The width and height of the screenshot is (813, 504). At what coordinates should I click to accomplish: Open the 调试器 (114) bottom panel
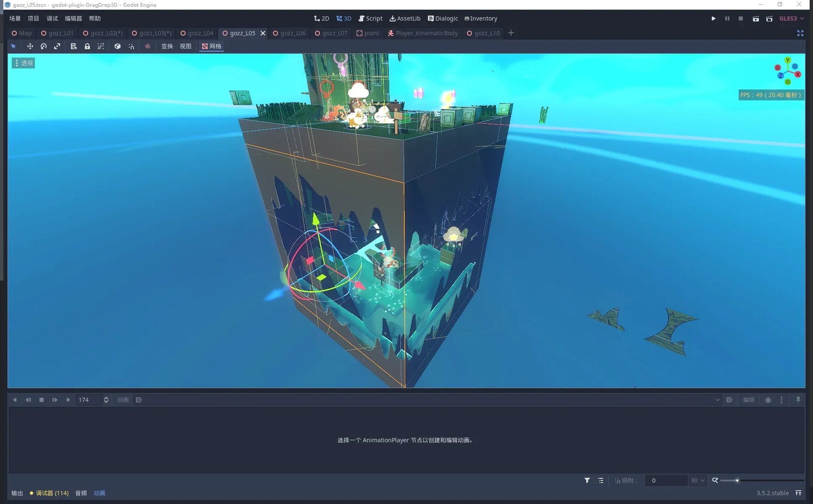pos(49,493)
